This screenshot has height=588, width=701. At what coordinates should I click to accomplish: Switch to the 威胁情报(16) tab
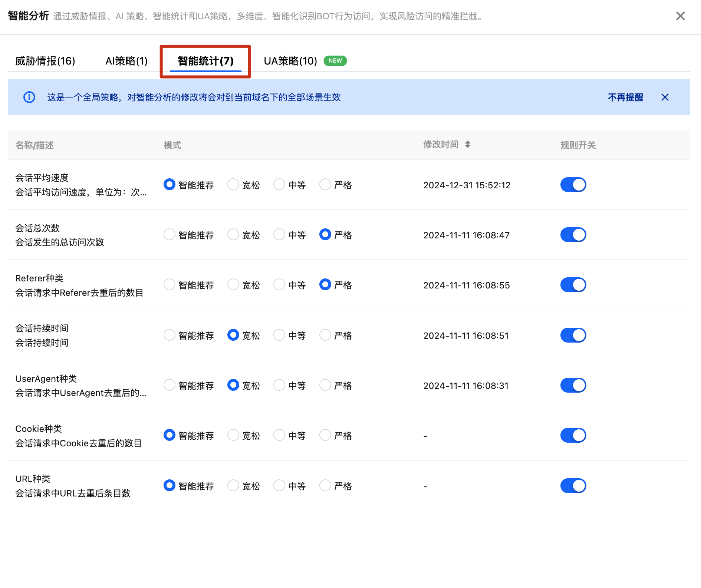45,61
